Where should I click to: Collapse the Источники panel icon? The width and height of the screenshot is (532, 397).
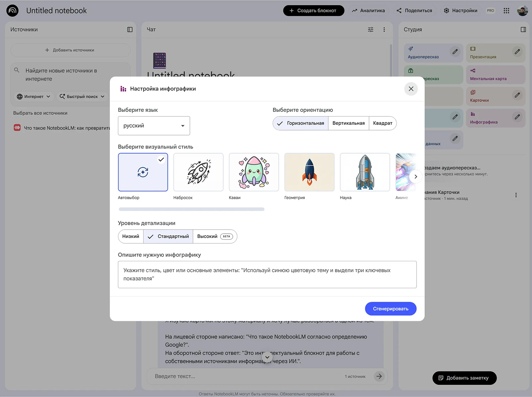(130, 30)
